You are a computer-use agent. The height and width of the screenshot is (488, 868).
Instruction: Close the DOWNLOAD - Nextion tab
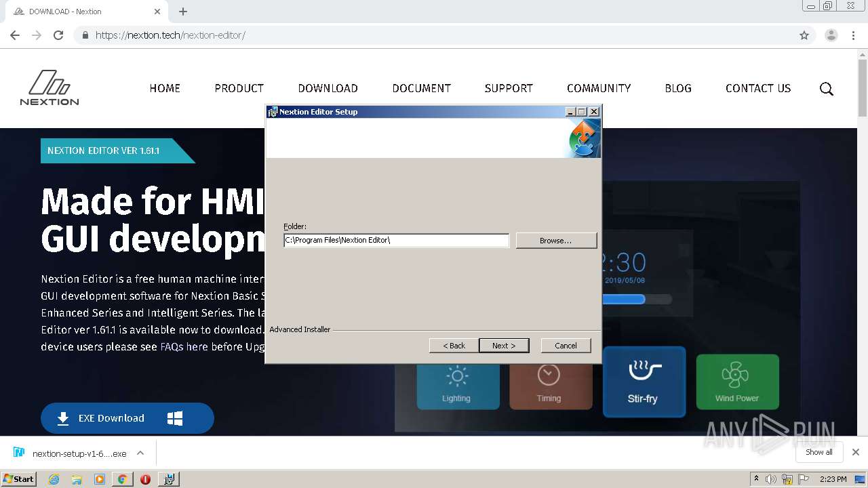157,12
